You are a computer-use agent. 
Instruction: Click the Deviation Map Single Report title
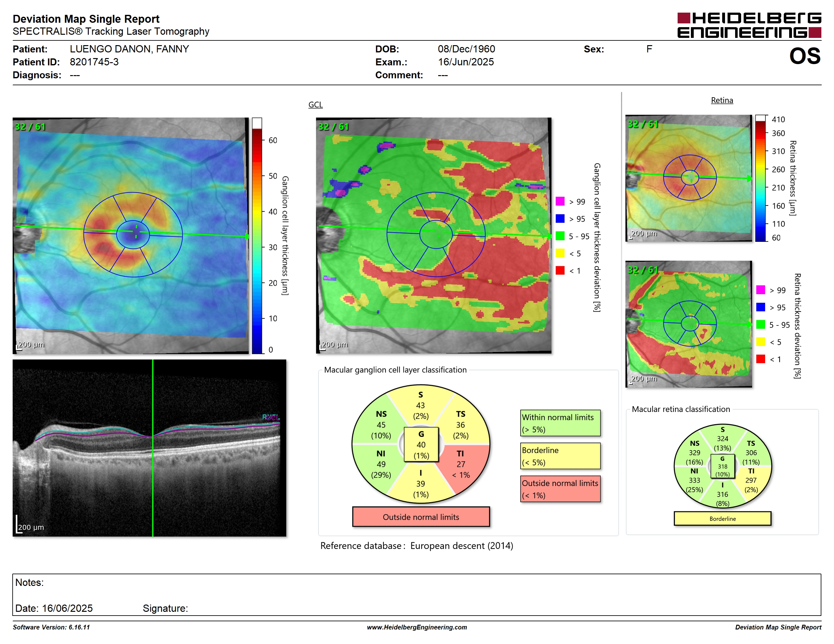pyautogui.click(x=86, y=19)
